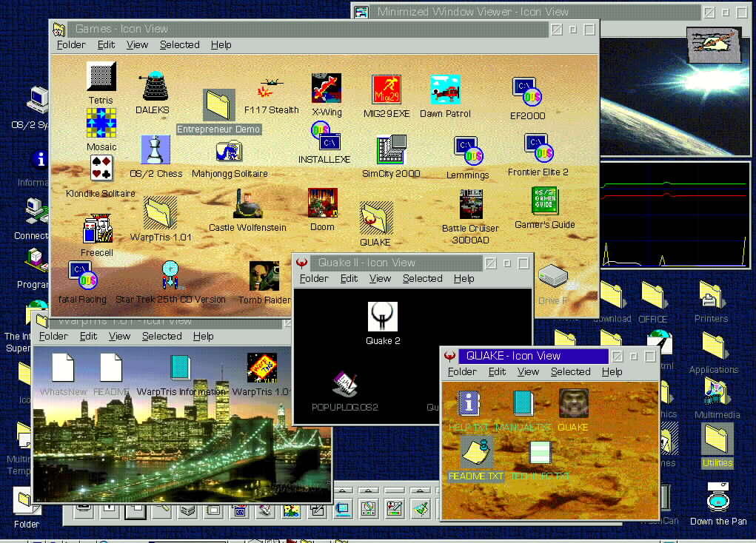This screenshot has width=756, height=543.
Task: Launch the Quake 2 icon
Action: [x=383, y=317]
